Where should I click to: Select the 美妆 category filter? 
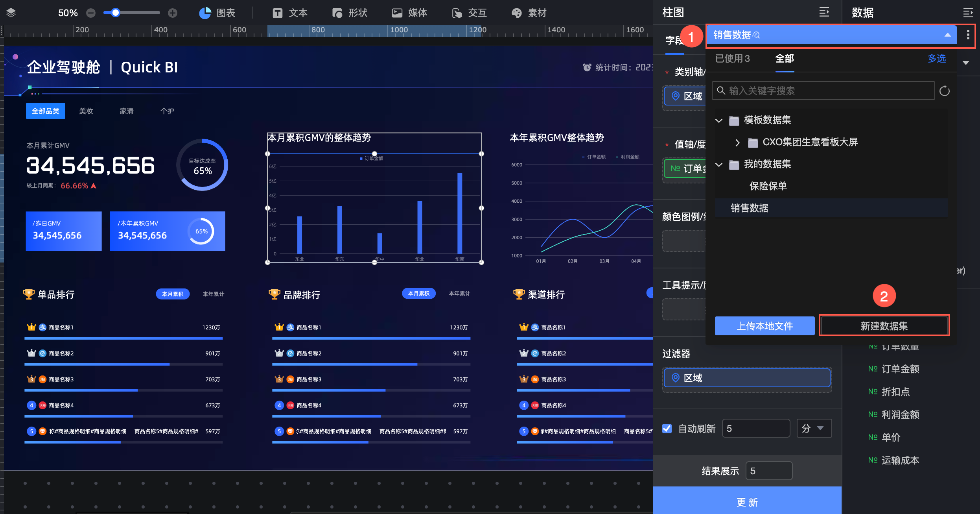click(86, 111)
